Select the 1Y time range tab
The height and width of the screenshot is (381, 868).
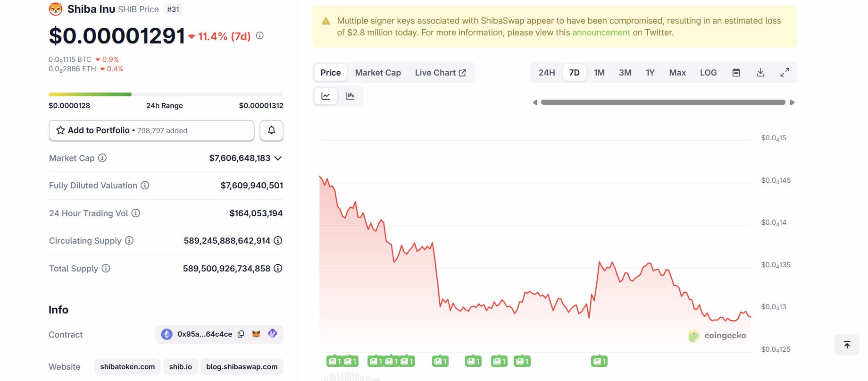coord(650,73)
